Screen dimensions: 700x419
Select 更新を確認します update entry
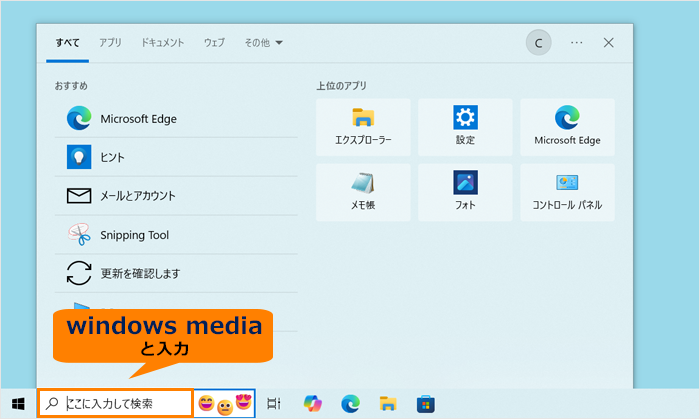pyautogui.click(x=176, y=274)
